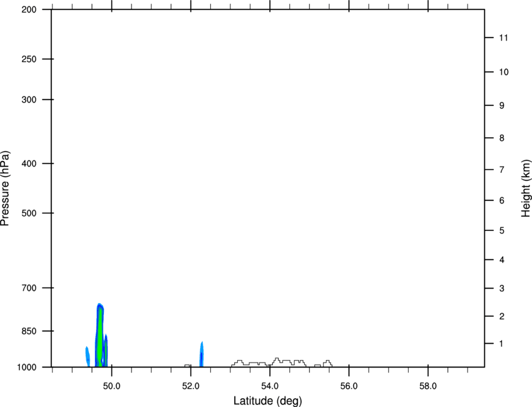Click latitude tick label 56.0
This screenshot has width=532, height=407.
[x=349, y=386]
